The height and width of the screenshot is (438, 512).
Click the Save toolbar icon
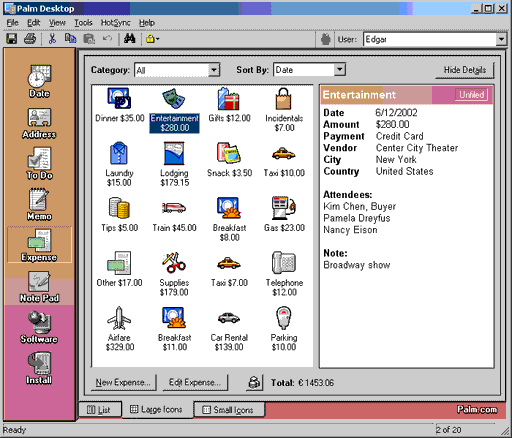pyautogui.click(x=12, y=39)
